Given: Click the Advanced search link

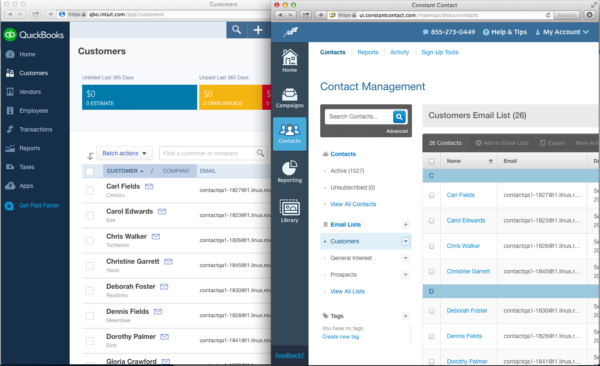Looking at the screenshot, I should pos(397,131).
